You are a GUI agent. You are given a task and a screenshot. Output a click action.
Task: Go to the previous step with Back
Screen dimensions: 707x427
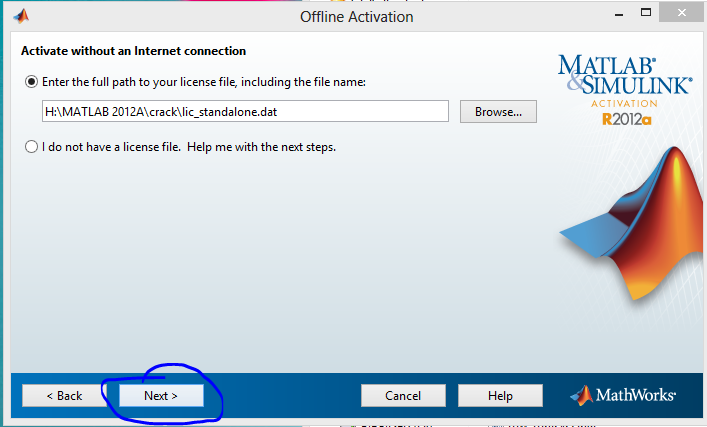click(64, 395)
